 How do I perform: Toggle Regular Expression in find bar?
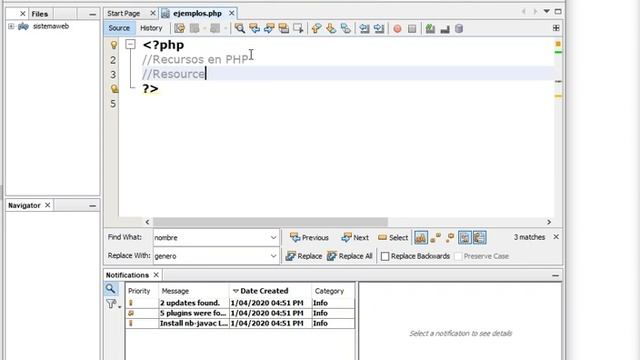click(450, 238)
